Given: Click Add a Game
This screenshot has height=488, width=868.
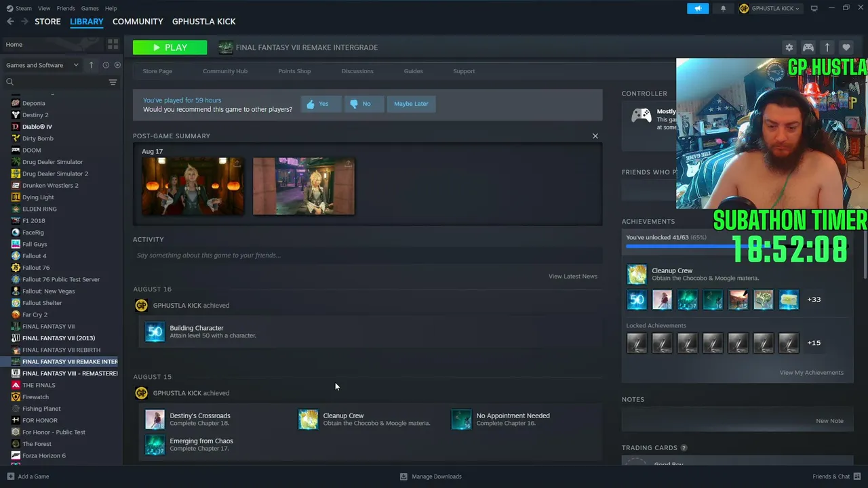Looking at the screenshot, I should [28, 476].
